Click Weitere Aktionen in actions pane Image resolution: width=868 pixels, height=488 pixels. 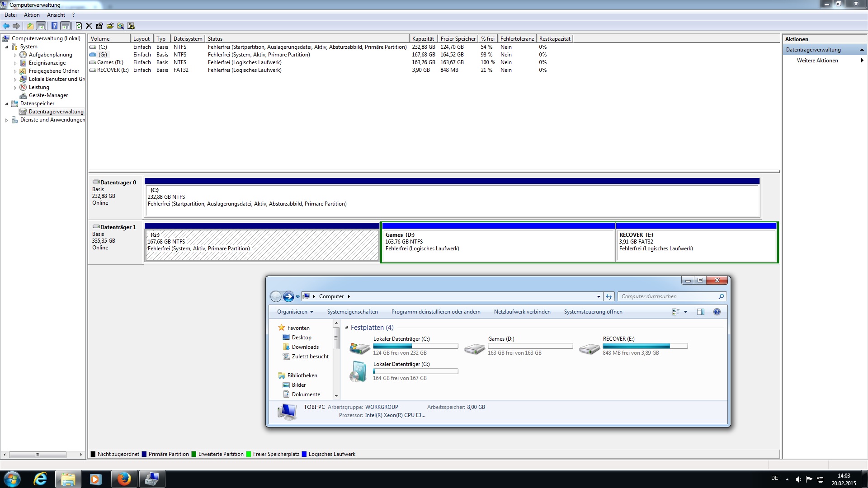click(x=817, y=61)
